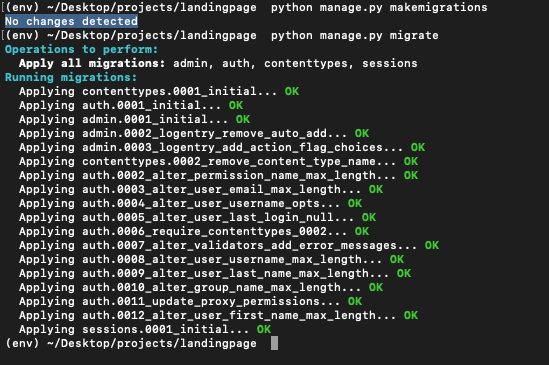Click the 'Operations to perform:' heading

click(82, 49)
